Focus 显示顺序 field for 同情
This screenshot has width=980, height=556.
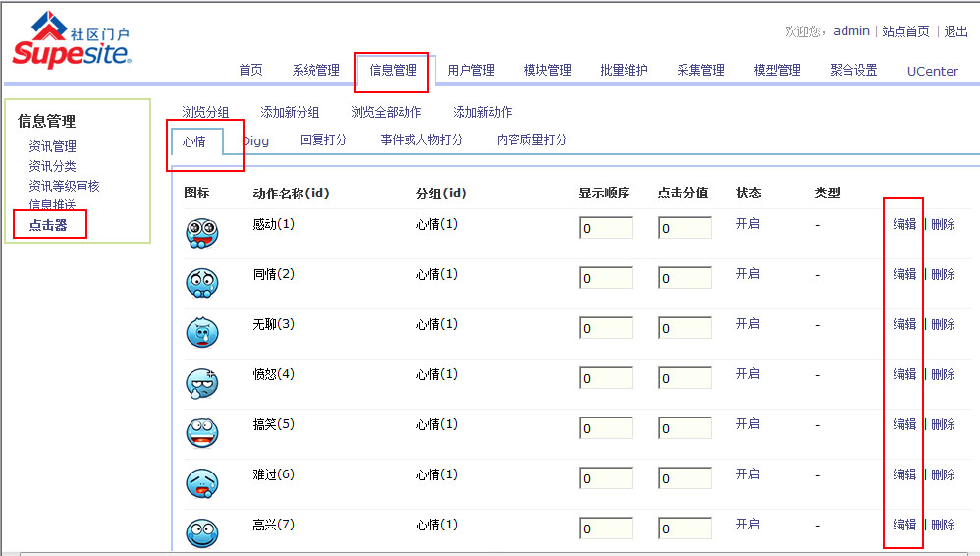606,278
